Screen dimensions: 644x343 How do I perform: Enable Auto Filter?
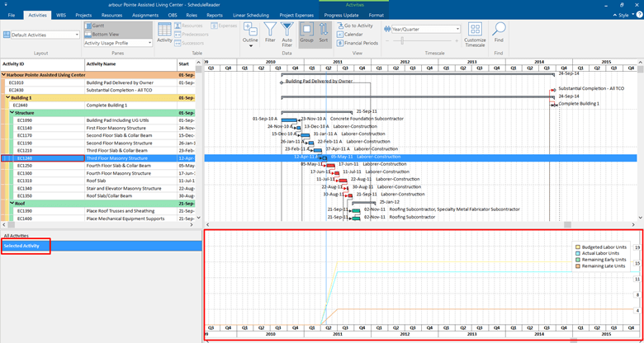(287, 35)
